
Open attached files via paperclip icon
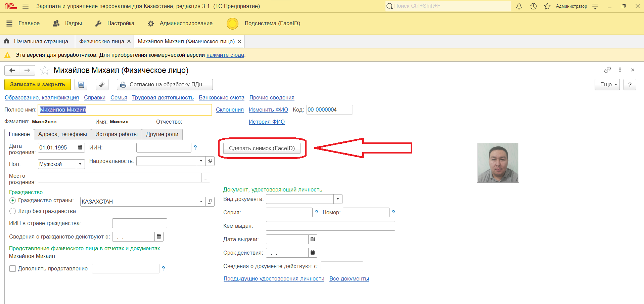102,85
